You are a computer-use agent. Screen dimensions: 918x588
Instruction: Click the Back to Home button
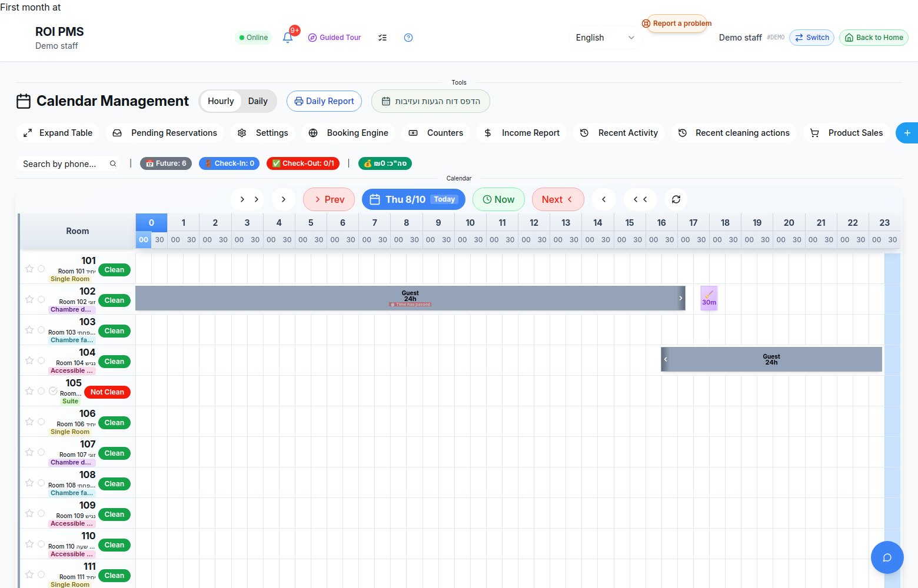(x=874, y=38)
